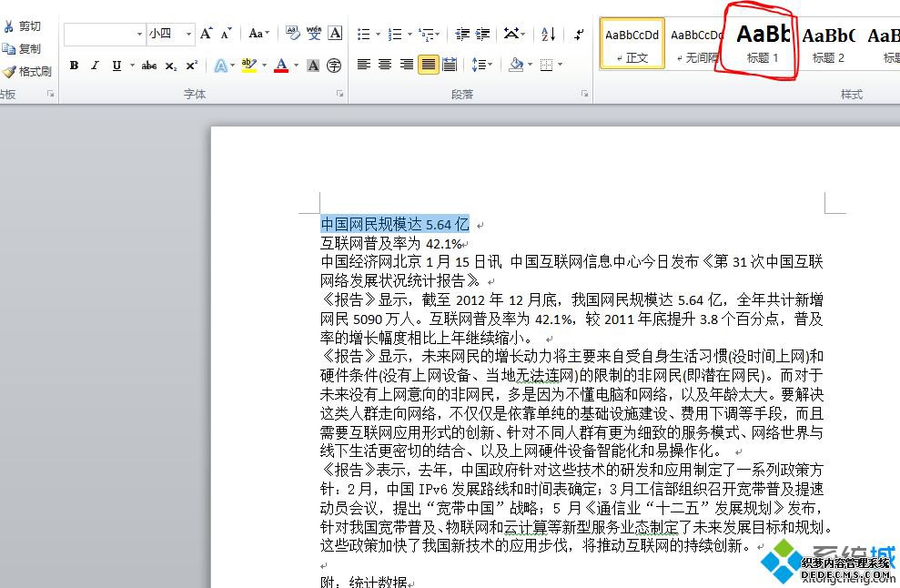Screen dimensions: 900x588
Task: Open highlight color dropdown arrow
Action: click(264, 66)
